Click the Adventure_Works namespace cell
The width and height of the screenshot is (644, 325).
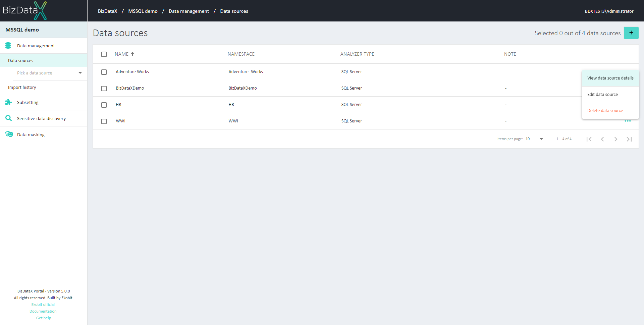[246, 72]
